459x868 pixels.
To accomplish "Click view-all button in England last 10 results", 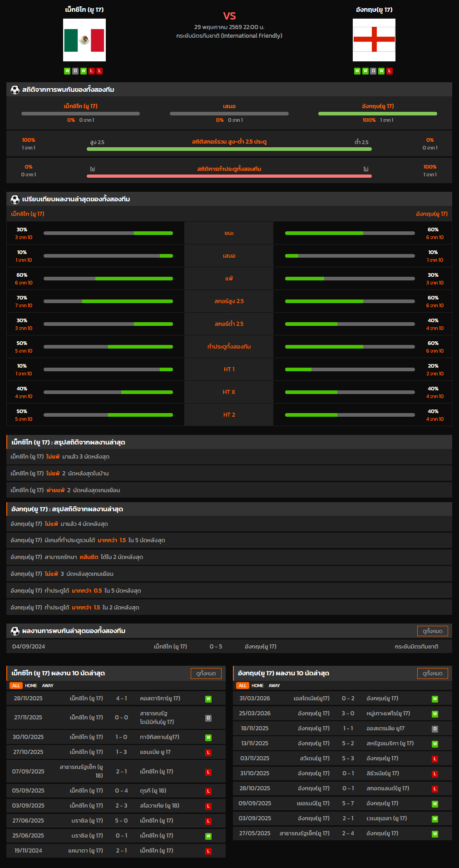I will 433,673.
